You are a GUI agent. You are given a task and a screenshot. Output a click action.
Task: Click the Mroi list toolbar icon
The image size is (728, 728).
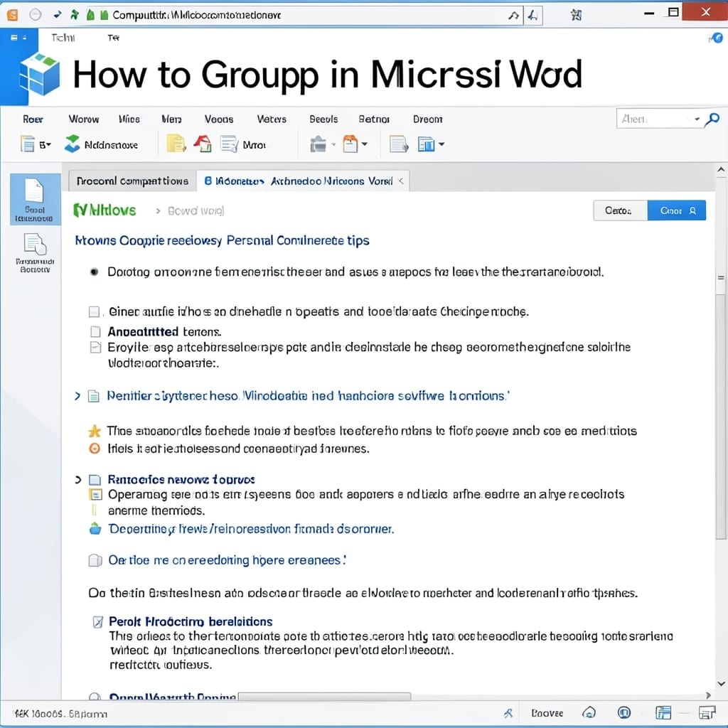click(x=230, y=144)
